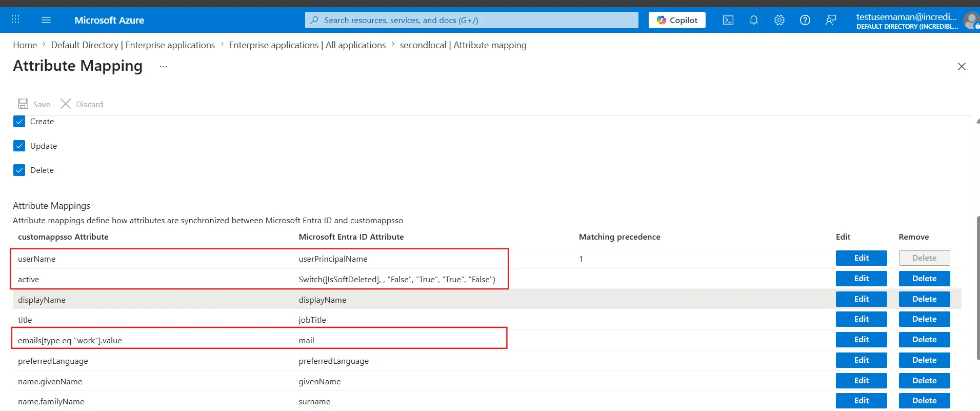The width and height of the screenshot is (980, 411).
Task: Delete the name.givenName mapping
Action: (924, 381)
